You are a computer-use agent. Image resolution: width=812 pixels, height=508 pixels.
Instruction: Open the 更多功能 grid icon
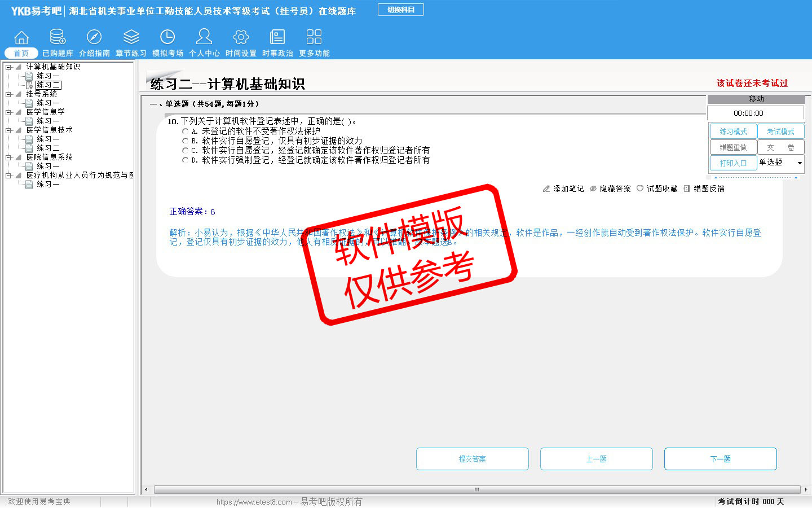[x=314, y=37]
